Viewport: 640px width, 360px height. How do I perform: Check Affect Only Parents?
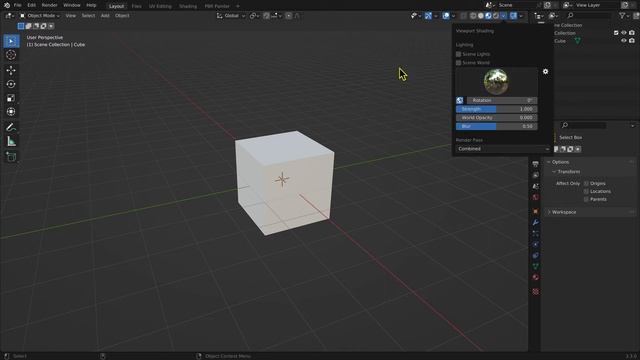pyautogui.click(x=587, y=199)
